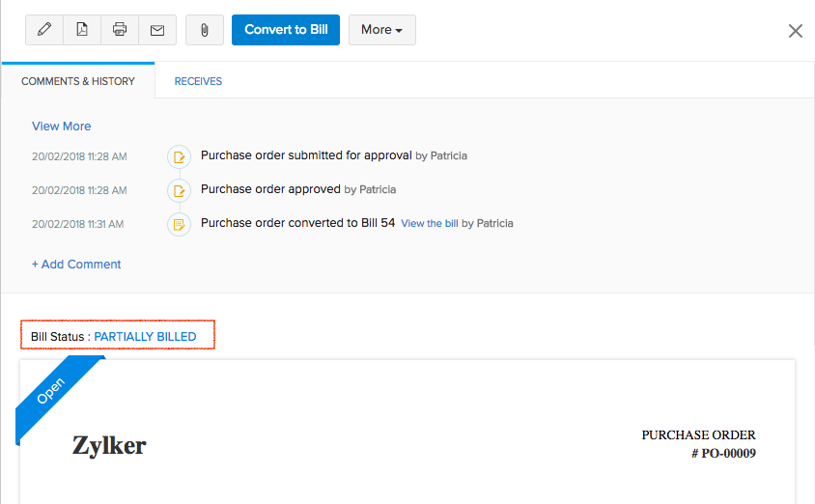Click the email envelope icon
Image resolution: width=815 pixels, height=504 pixels.
(156, 30)
